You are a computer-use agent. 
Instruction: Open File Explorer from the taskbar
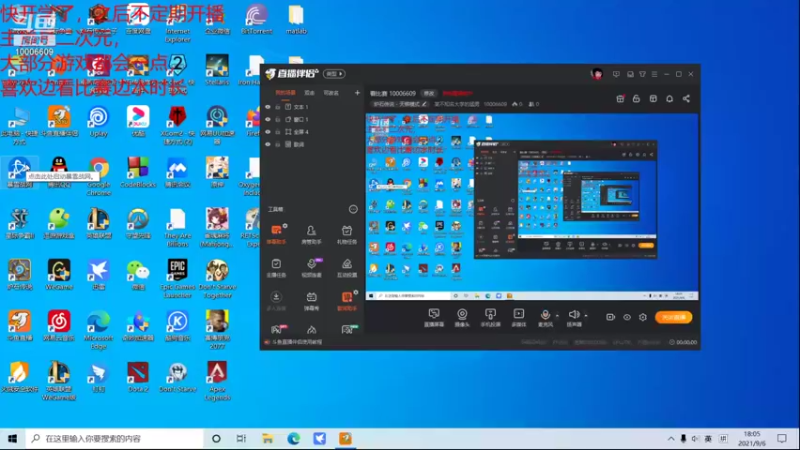pos(267,439)
